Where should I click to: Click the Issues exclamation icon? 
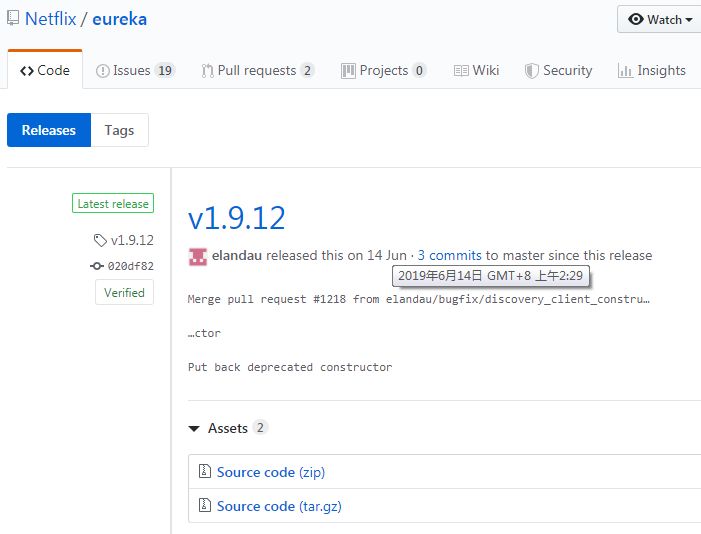[103, 71]
